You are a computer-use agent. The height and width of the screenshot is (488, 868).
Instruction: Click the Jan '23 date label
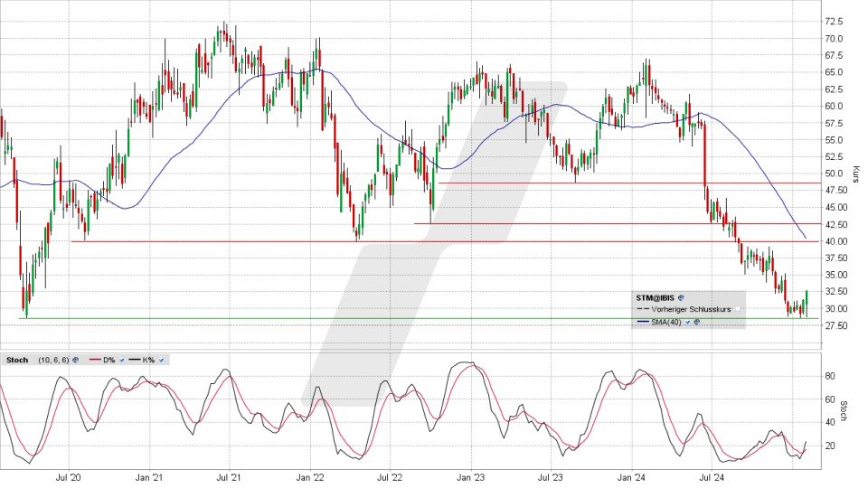(471, 477)
